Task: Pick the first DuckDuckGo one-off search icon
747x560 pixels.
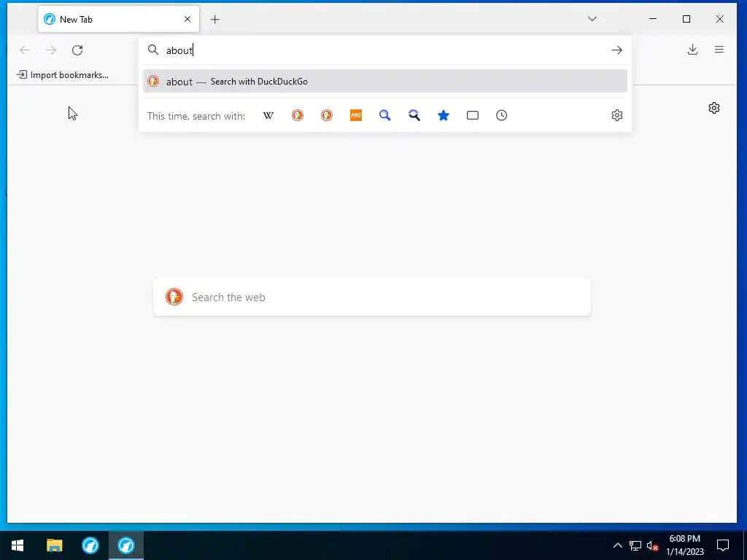Action: (298, 115)
